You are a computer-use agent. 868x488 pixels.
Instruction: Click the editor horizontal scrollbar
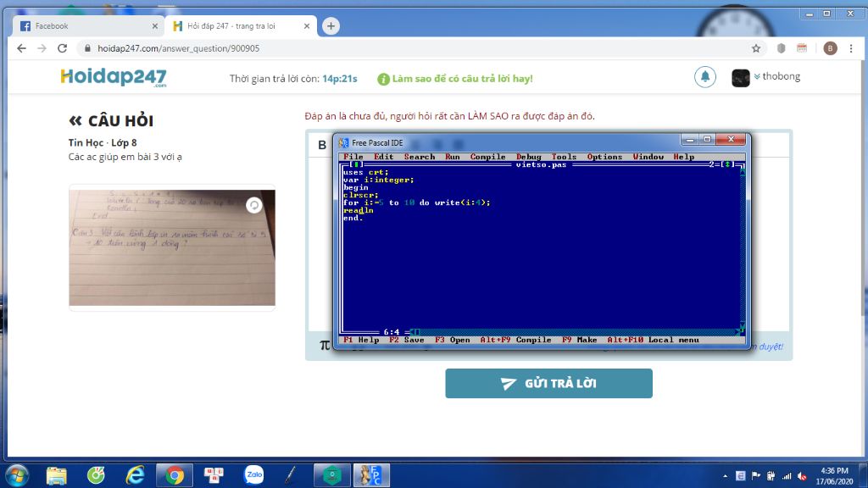click(576, 332)
